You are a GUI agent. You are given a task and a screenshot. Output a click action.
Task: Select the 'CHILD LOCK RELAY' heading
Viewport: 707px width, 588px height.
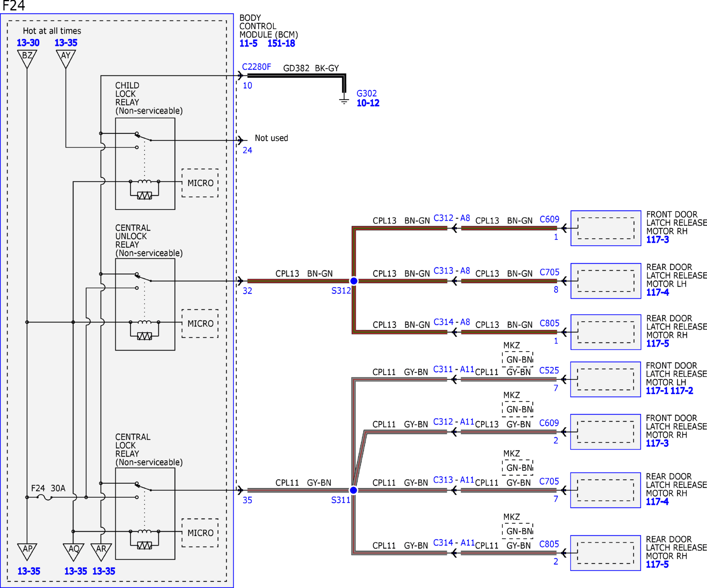pyautogui.click(x=127, y=94)
